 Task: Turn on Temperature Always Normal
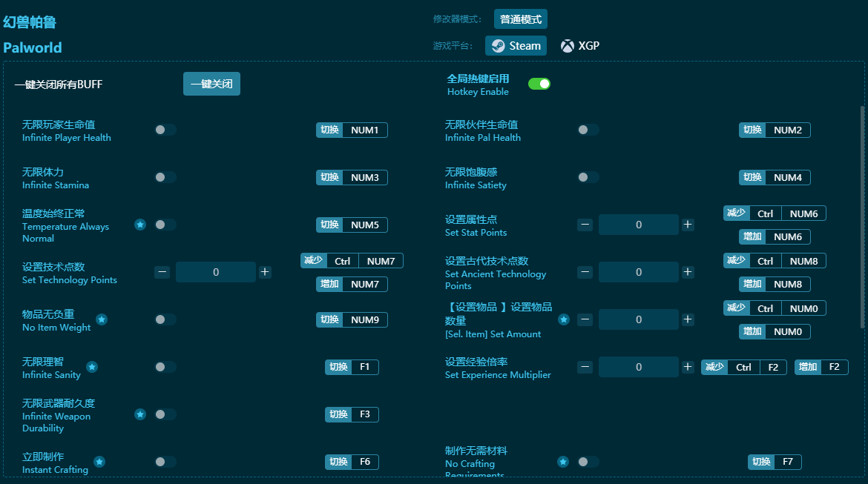pos(165,225)
